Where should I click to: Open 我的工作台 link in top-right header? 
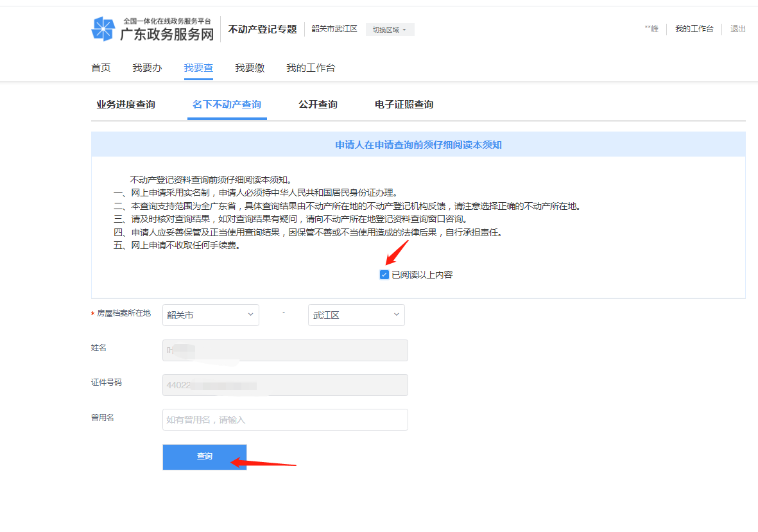click(x=694, y=29)
